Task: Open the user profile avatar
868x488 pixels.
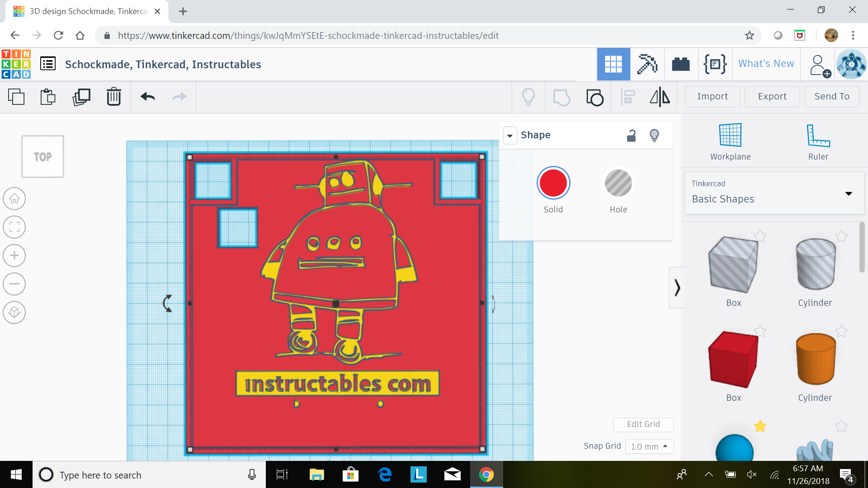Action: click(x=851, y=64)
